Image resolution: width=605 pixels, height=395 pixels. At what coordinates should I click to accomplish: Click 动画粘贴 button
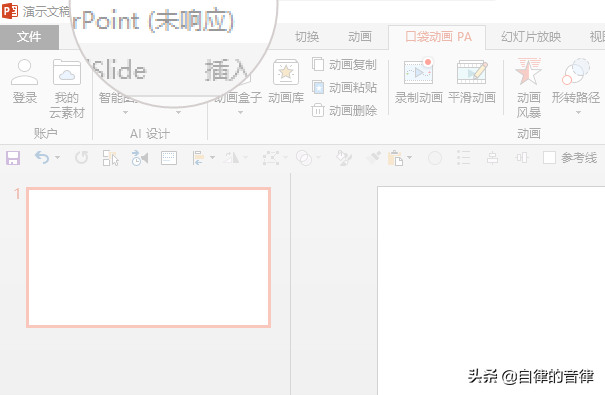coord(345,88)
